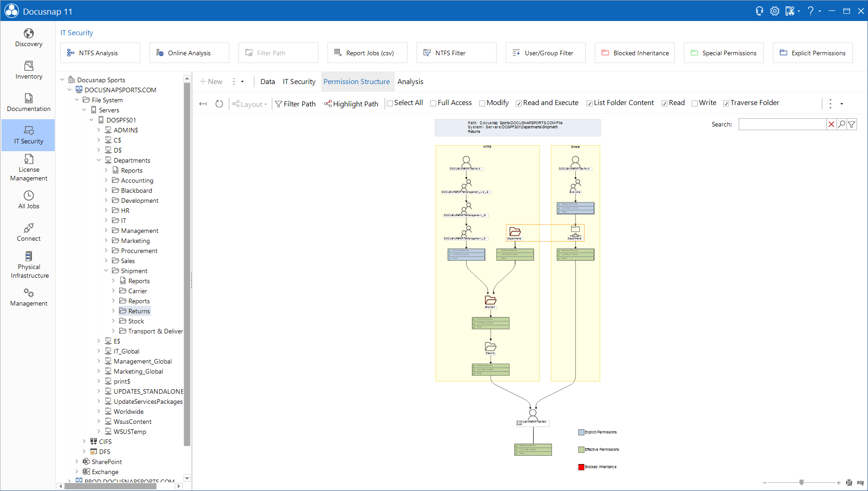The width and height of the screenshot is (868, 491).
Task: Click the Filter Path funnel toolbar item
Action: click(x=295, y=104)
